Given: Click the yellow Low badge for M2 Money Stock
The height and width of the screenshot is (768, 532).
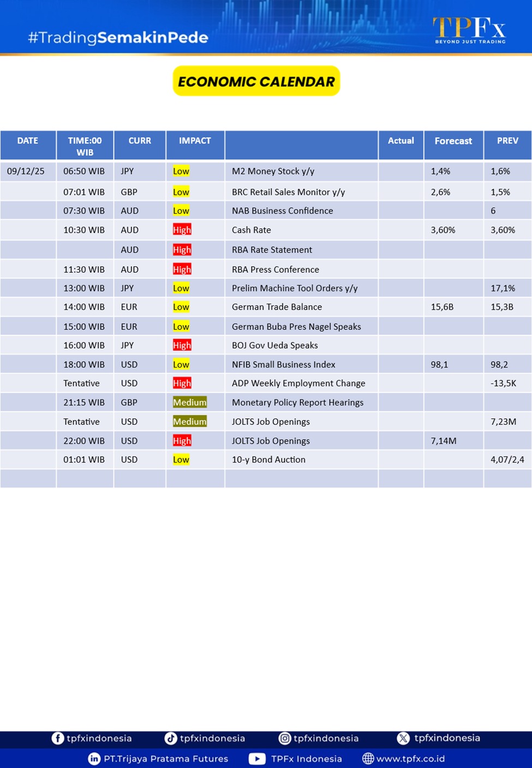Looking at the screenshot, I should pyautogui.click(x=181, y=171).
